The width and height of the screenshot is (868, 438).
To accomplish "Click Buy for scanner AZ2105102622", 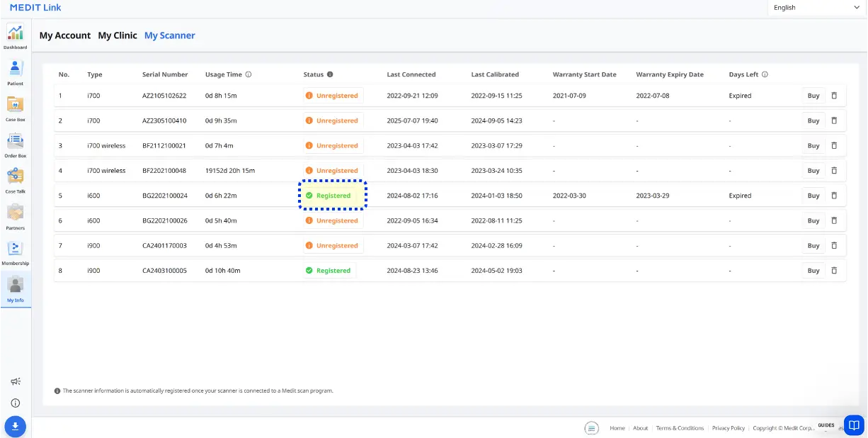I will tap(813, 96).
